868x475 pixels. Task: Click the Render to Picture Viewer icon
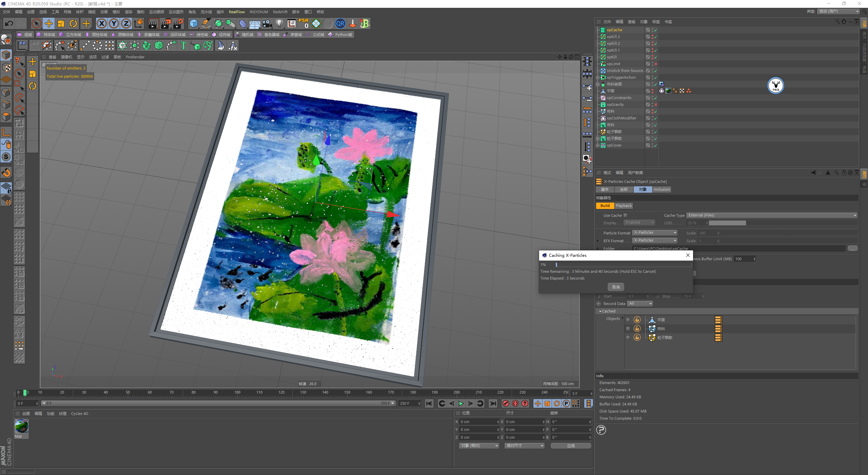[x=166, y=23]
